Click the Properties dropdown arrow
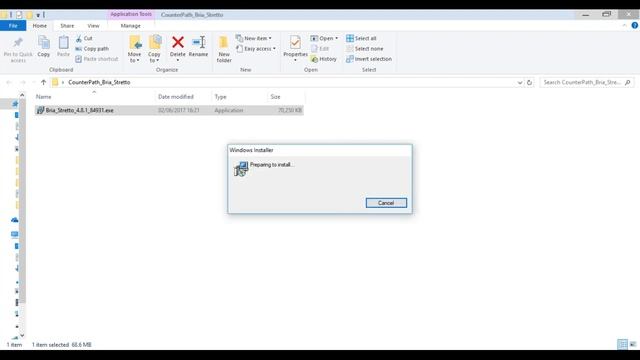The height and width of the screenshot is (360, 640). tap(295, 60)
